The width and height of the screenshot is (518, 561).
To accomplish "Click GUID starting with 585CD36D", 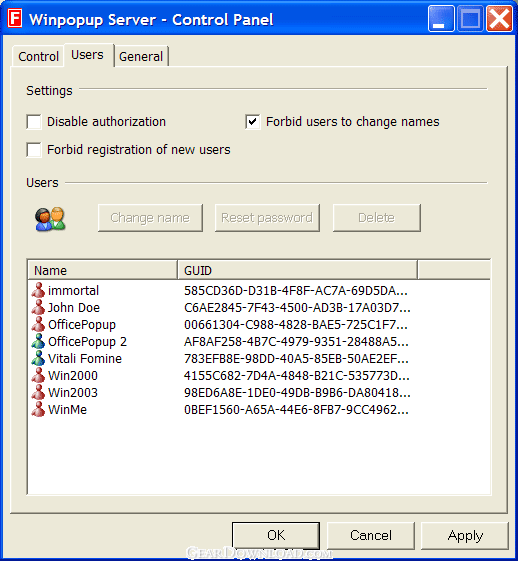I will [296, 291].
